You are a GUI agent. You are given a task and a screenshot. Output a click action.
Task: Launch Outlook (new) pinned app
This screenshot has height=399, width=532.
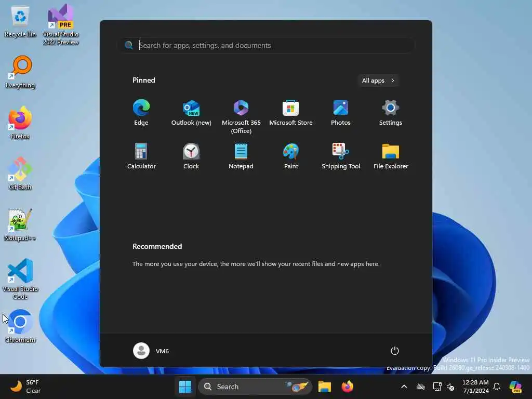[191, 113]
